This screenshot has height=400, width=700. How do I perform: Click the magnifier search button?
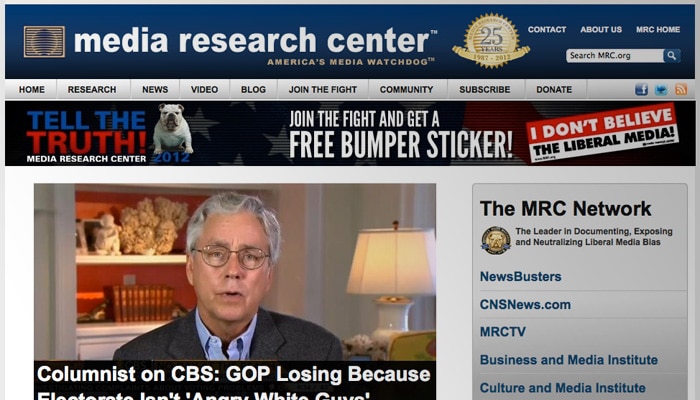(x=671, y=55)
